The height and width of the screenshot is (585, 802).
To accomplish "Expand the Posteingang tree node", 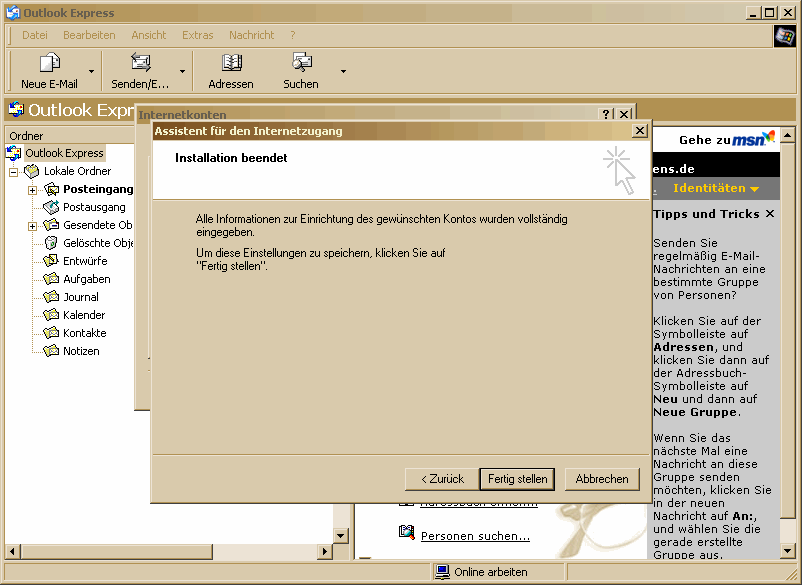I will 32,189.
